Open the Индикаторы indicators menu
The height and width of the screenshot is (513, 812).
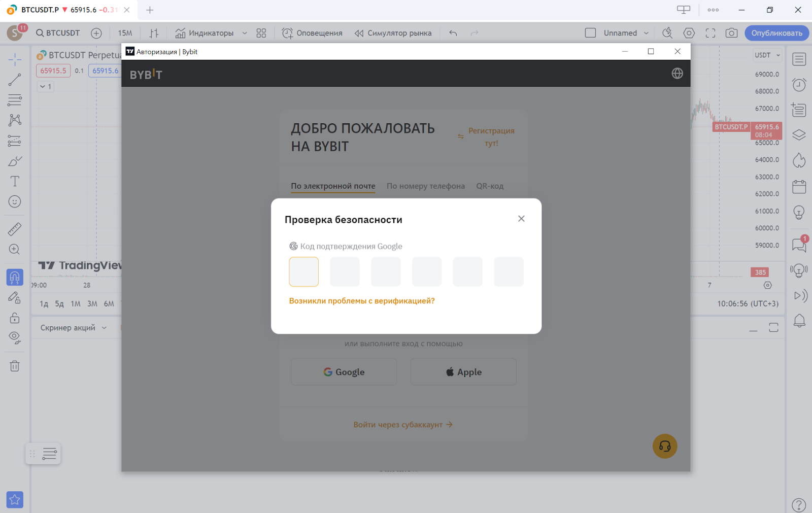tap(205, 33)
